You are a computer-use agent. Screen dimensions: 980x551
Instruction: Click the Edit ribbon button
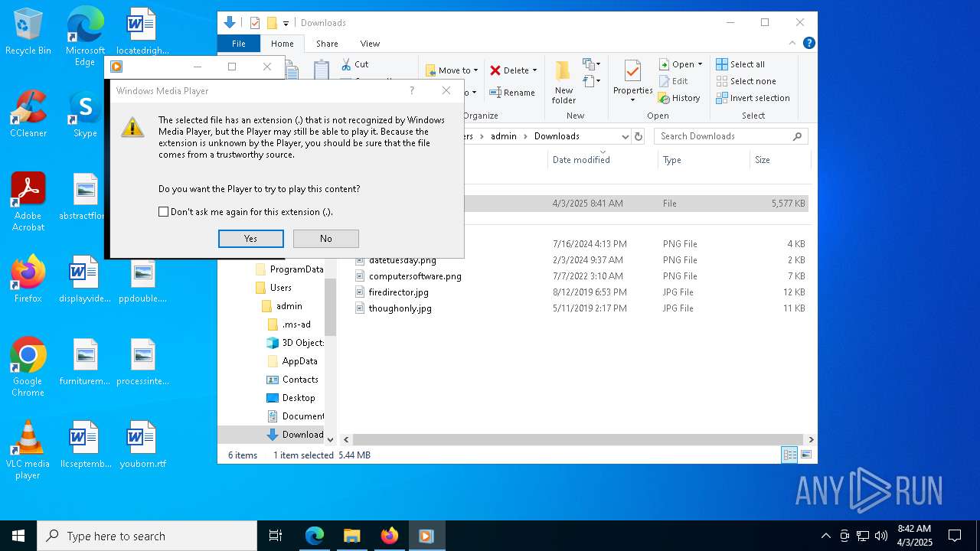(x=673, y=81)
